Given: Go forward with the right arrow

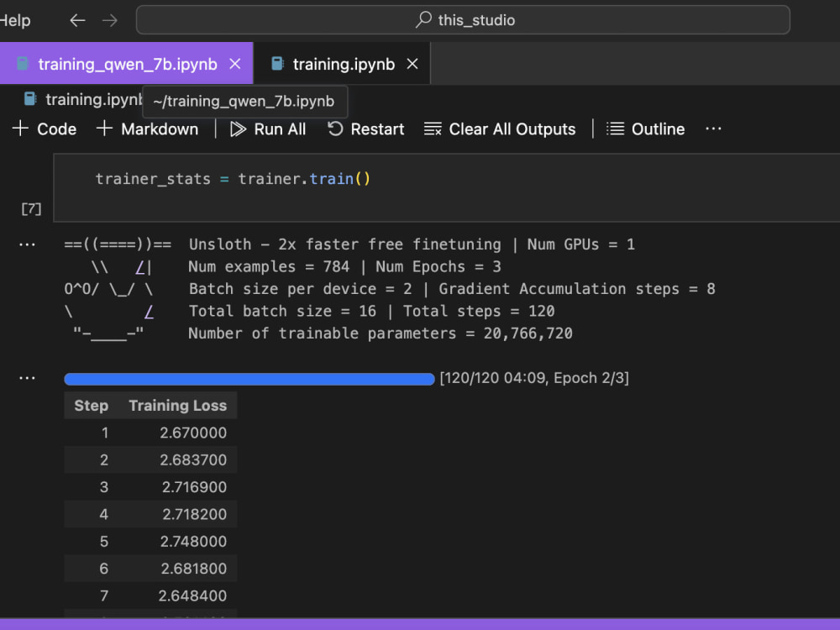Looking at the screenshot, I should (x=110, y=20).
